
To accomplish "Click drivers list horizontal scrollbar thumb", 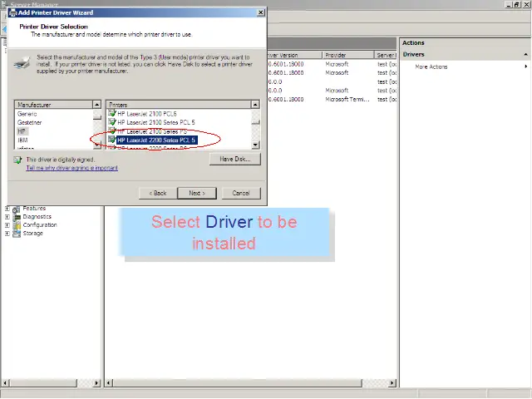I will [x=238, y=383].
